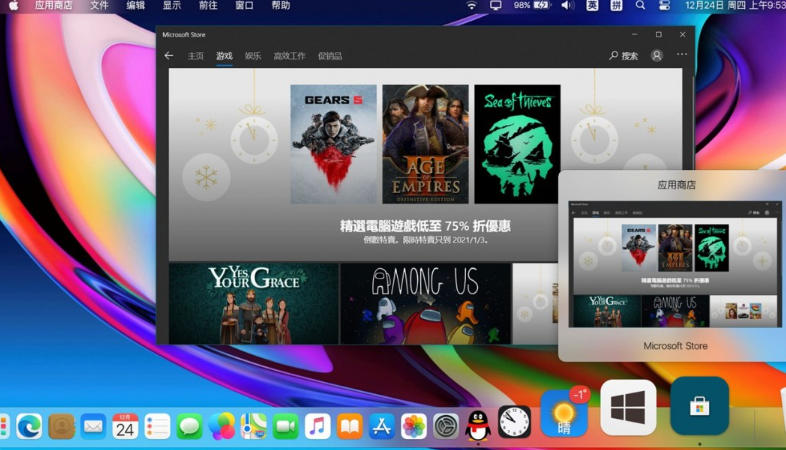Open the weather app showing 晴 in dock
Viewport: 786px width, 450px height.
coord(563,415)
